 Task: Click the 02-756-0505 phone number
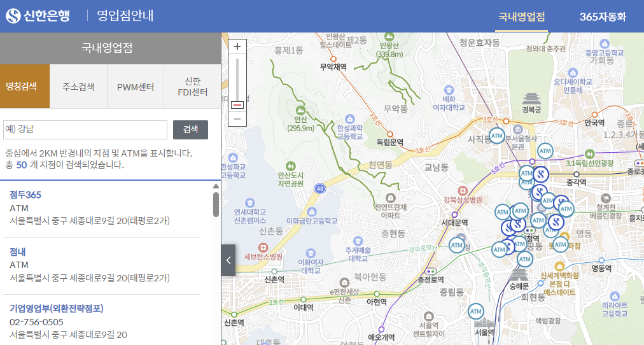pos(36,322)
